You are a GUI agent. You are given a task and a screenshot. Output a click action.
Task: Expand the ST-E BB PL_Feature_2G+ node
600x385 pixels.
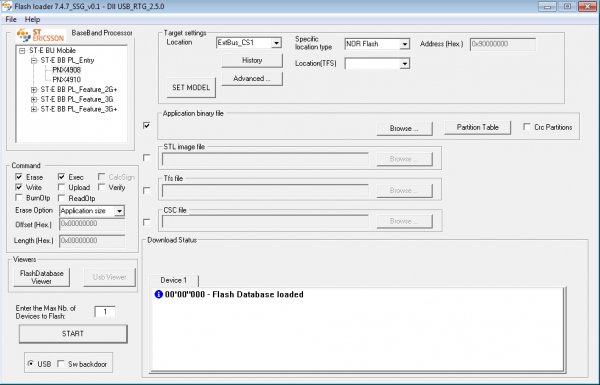click(34, 90)
